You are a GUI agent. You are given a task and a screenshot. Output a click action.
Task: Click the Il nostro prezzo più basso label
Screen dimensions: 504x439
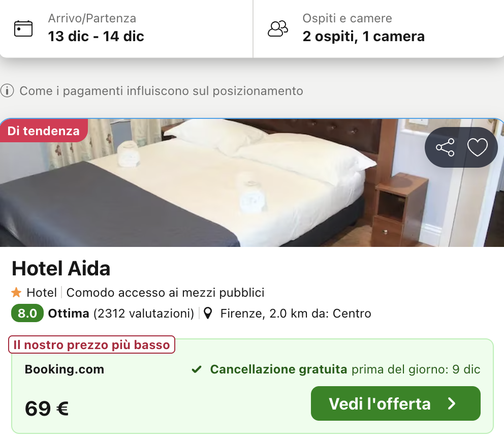(x=92, y=345)
